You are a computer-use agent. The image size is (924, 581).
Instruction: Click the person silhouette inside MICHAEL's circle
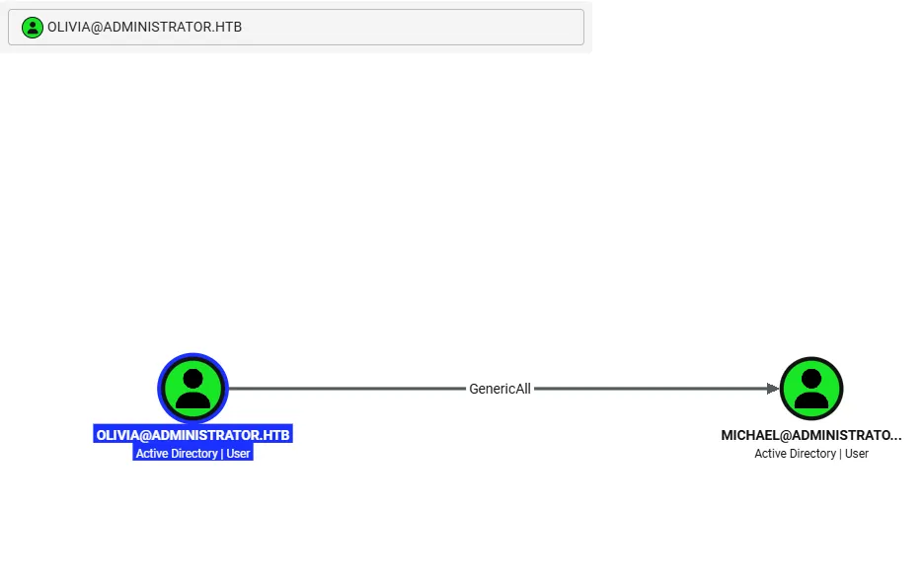(x=811, y=389)
